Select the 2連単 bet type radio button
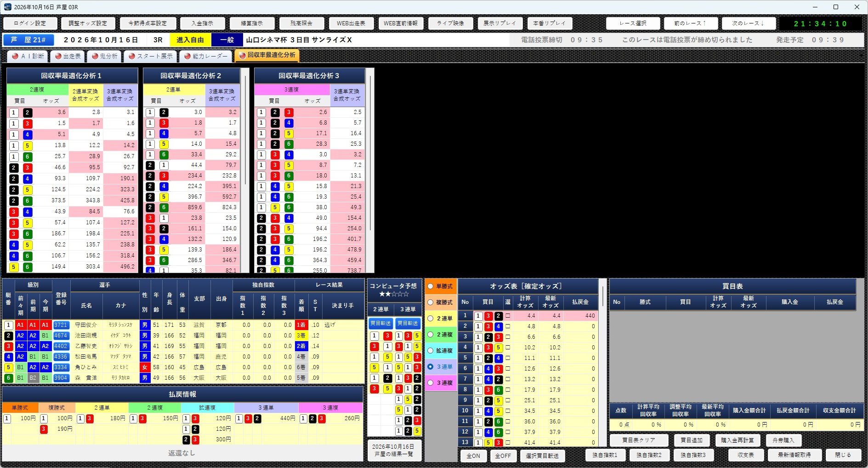This screenshot has width=868, height=468. point(431,318)
